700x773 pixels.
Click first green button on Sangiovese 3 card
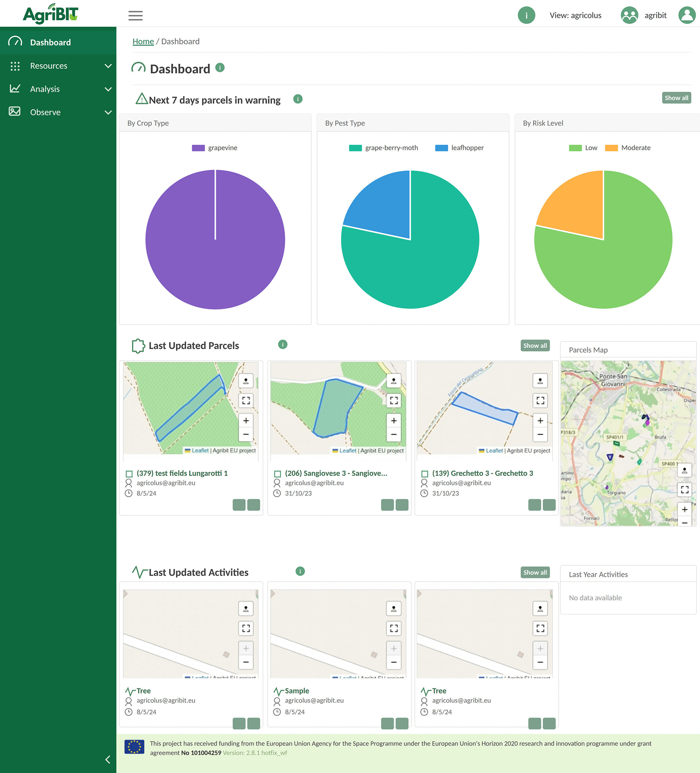[x=387, y=505]
